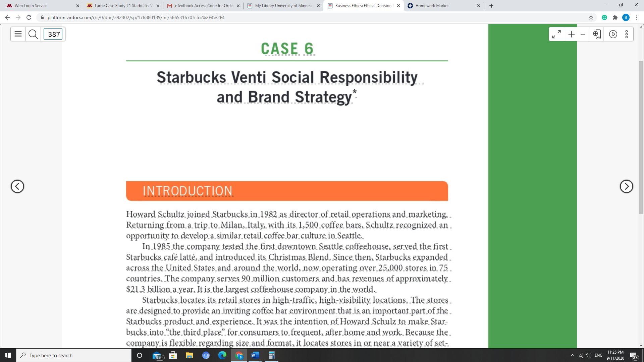Open the browser extensions puzzle menu
This screenshot has width=644, height=362.
click(x=615, y=17)
